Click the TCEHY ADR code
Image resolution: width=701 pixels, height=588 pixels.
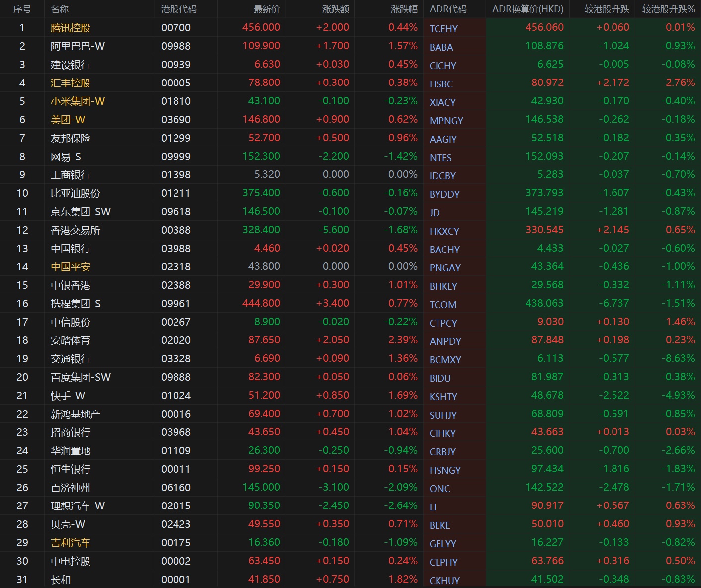(x=443, y=29)
